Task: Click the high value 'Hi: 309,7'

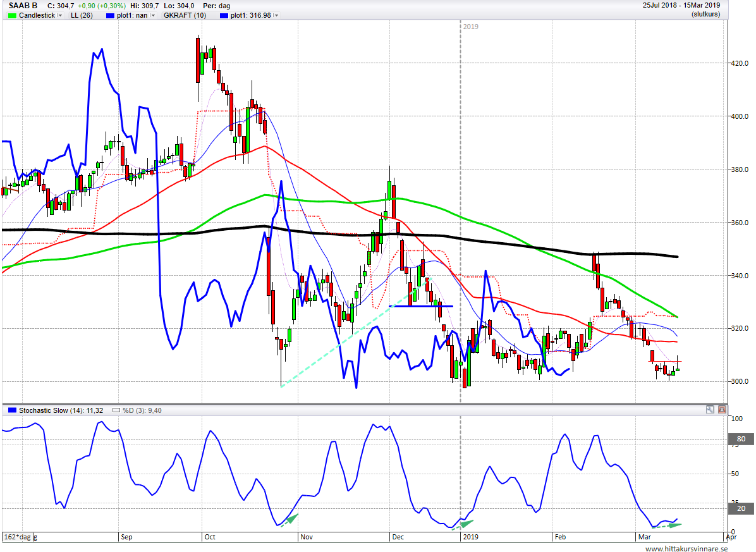Action: (145, 6)
